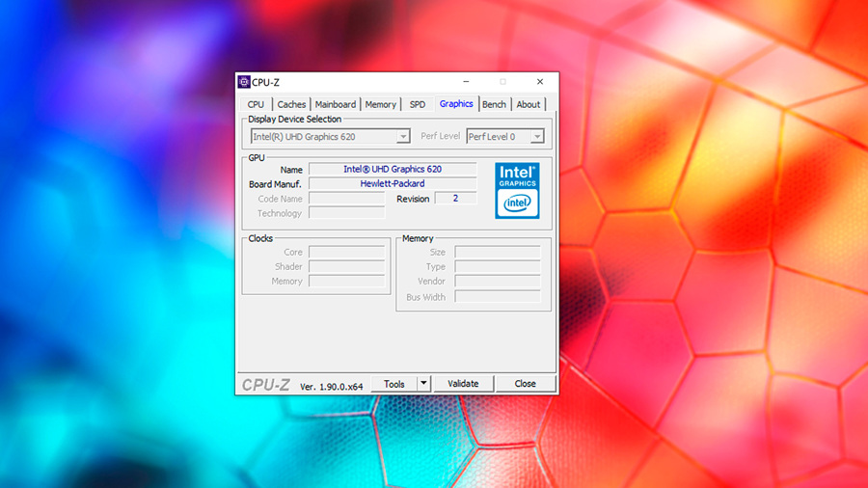
Task: Click the CPU-Z title bar app icon
Action: click(x=244, y=82)
